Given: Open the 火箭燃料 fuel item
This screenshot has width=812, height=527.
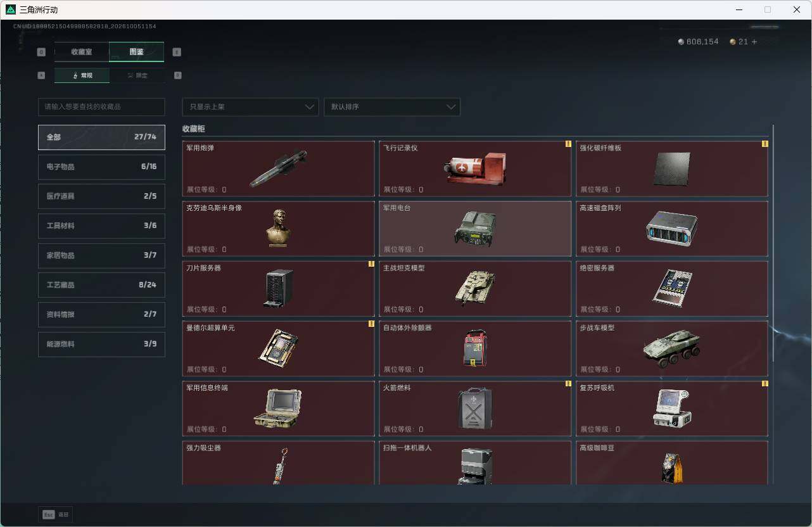Looking at the screenshot, I should pyautogui.click(x=475, y=409).
